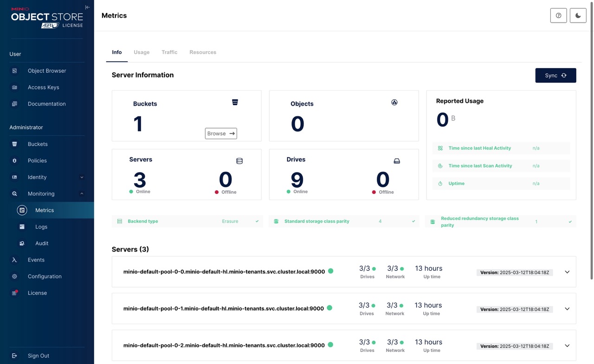The height and width of the screenshot is (364, 594).
Task: Click Browse in the Buckets card
Action: point(221,134)
